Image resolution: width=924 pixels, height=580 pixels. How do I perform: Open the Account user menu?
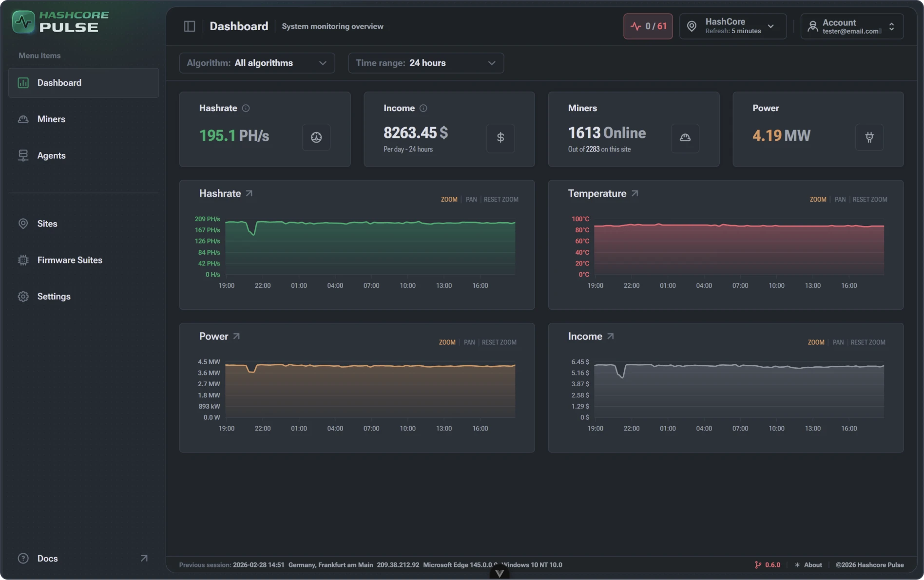[851, 26]
